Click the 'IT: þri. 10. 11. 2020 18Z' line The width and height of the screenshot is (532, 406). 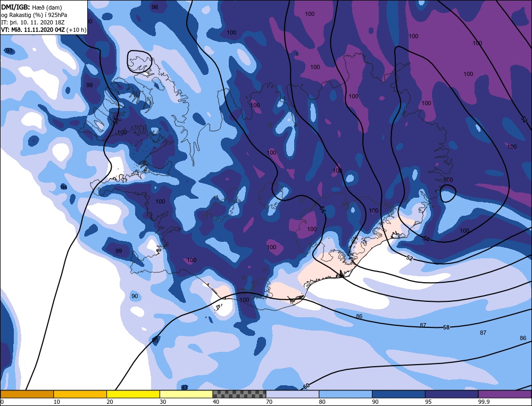(32, 22)
